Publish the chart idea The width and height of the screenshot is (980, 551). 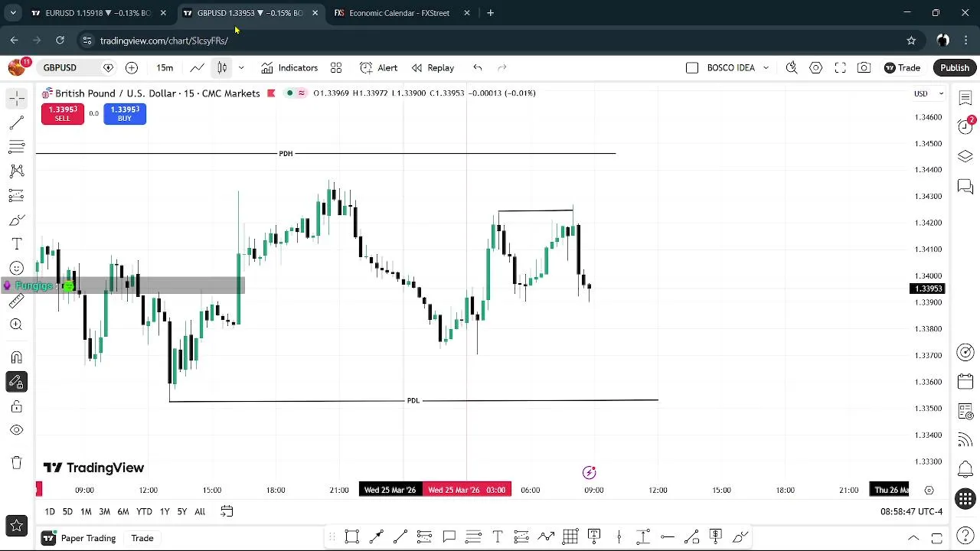955,67
